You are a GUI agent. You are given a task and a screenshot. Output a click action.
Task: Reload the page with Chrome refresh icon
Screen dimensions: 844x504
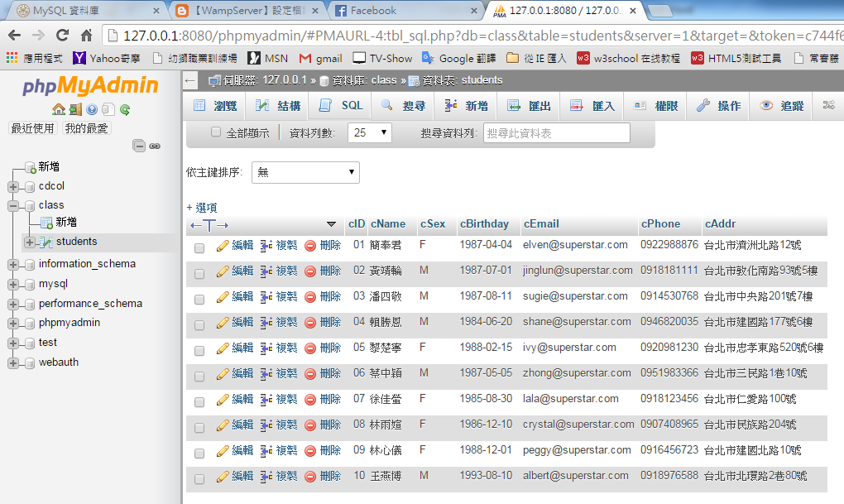[62, 36]
